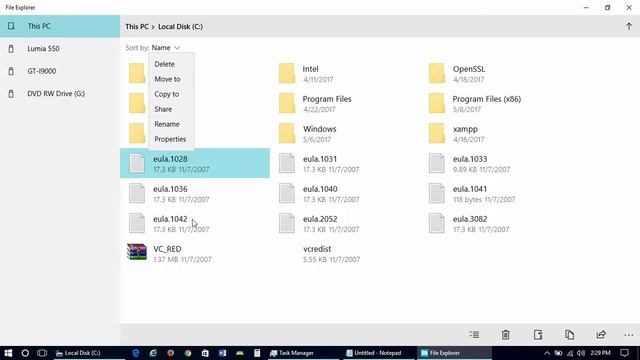Click the Share icon in bottom toolbar
Viewport: 640px width, 360px height.
(601, 335)
